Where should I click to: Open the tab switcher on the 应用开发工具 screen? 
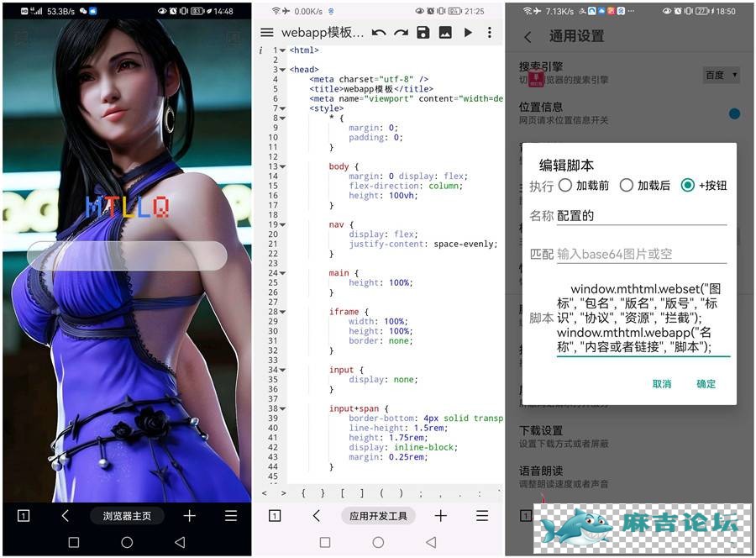coord(275,516)
